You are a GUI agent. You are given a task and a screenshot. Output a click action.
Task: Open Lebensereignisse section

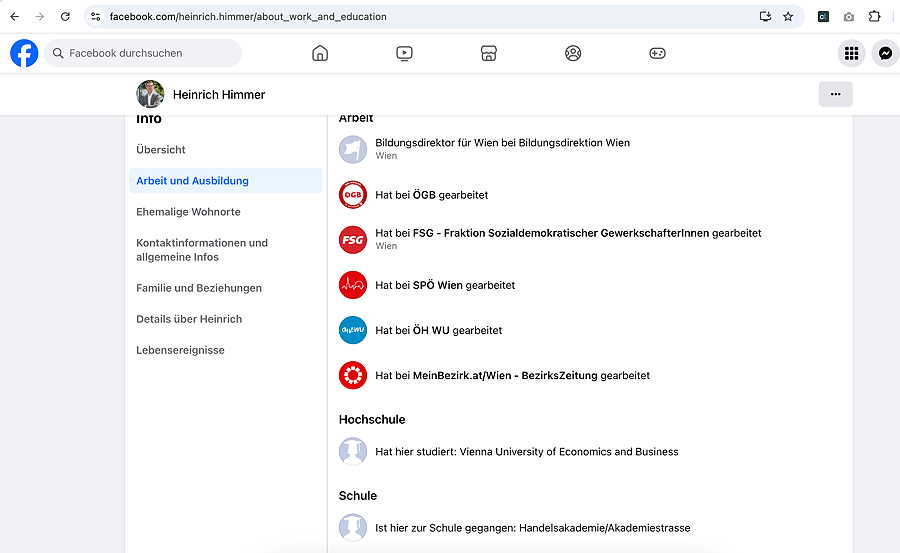pos(226,350)
